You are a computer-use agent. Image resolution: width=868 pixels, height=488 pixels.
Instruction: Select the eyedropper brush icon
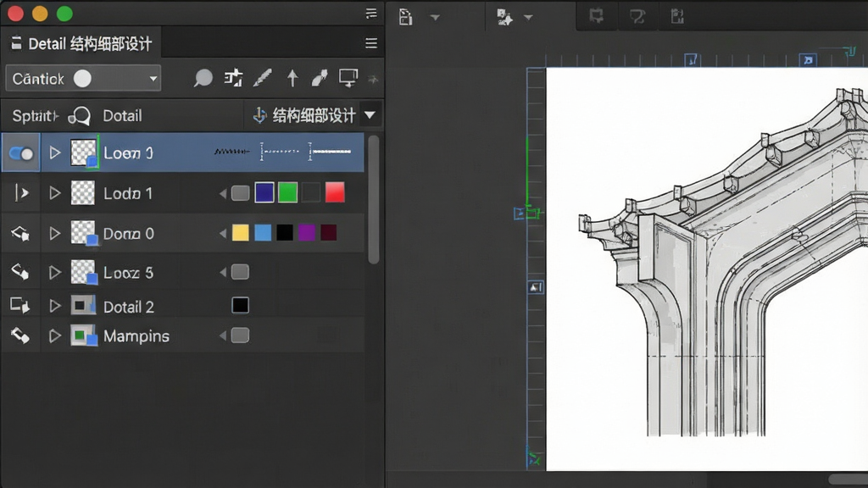click(x=320, y=78)
